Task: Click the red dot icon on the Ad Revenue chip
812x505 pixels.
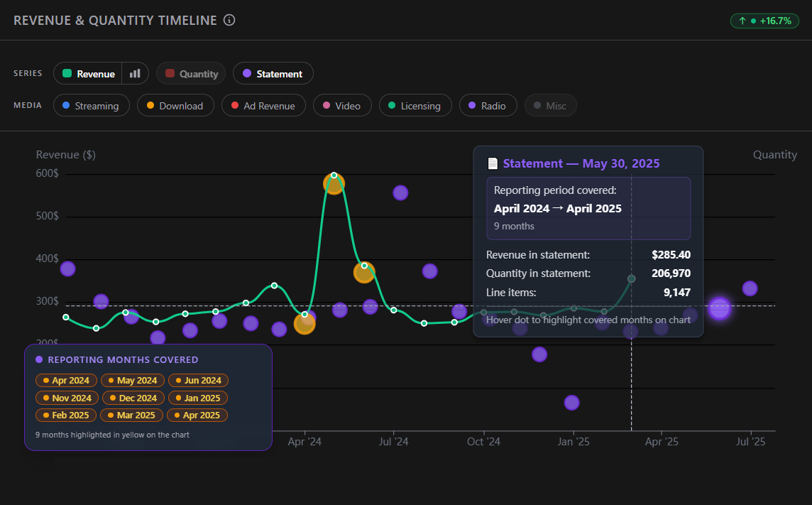Action: tap(235, 104)
